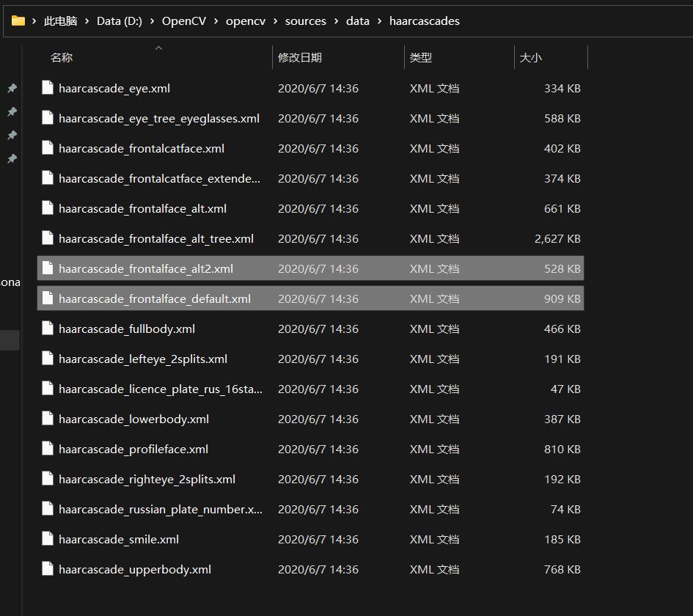Click the third pin icon in sidebar

click(x=12, y=135)
